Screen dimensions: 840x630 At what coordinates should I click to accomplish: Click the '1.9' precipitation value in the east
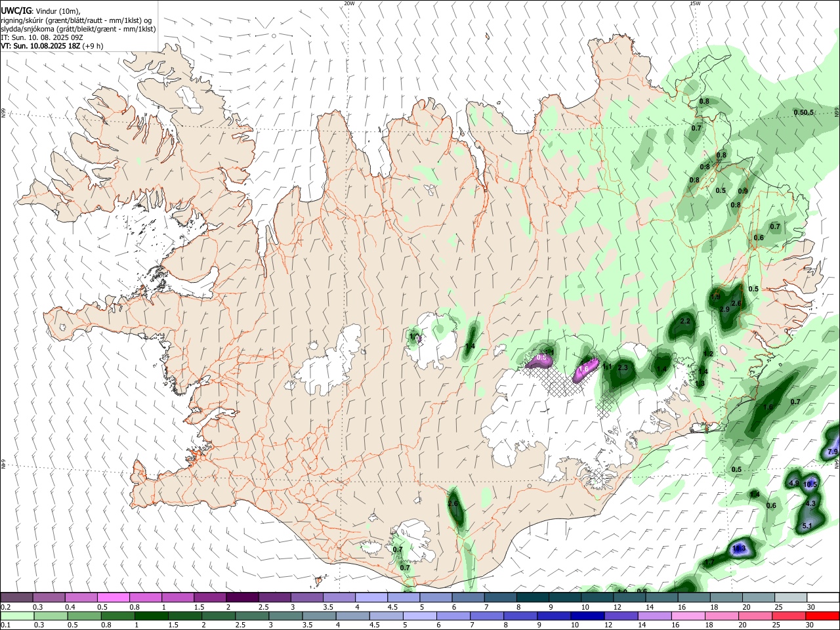pos(716,297)
